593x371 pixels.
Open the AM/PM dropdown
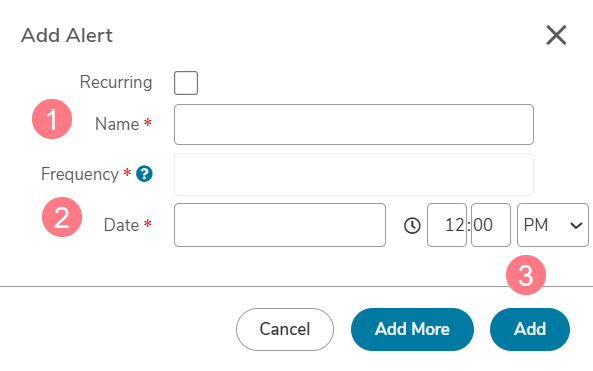coord(553,225)
